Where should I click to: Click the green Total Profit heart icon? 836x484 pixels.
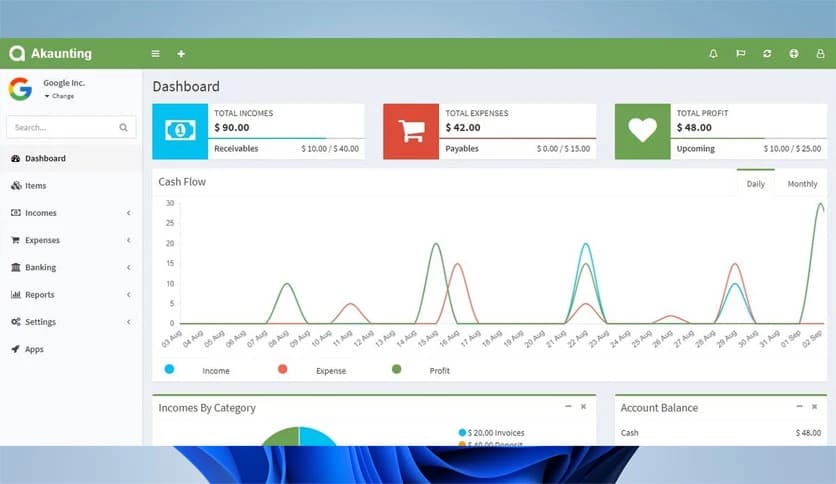[642, 131]
